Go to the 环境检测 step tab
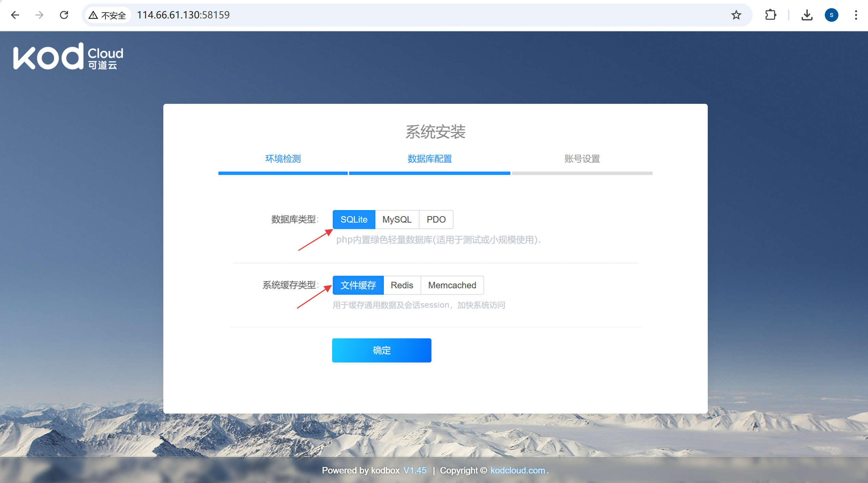868x483 pixels. coord(283,159)
